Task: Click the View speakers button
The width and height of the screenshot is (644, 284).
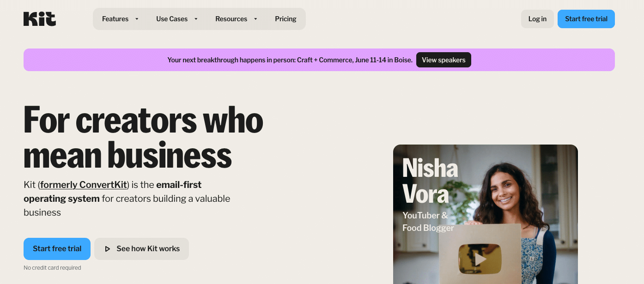Action: [x=444, y=60]
